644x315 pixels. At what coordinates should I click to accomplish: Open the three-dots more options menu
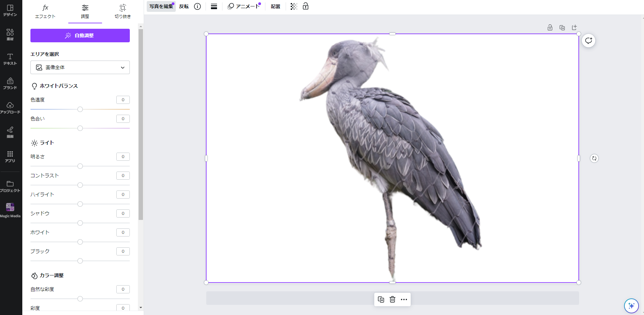(x=404, y=299)
